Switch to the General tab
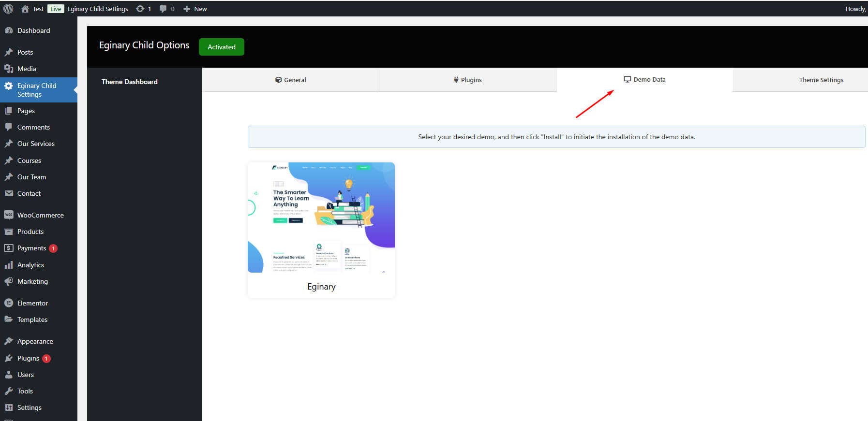 click(290, 80)
